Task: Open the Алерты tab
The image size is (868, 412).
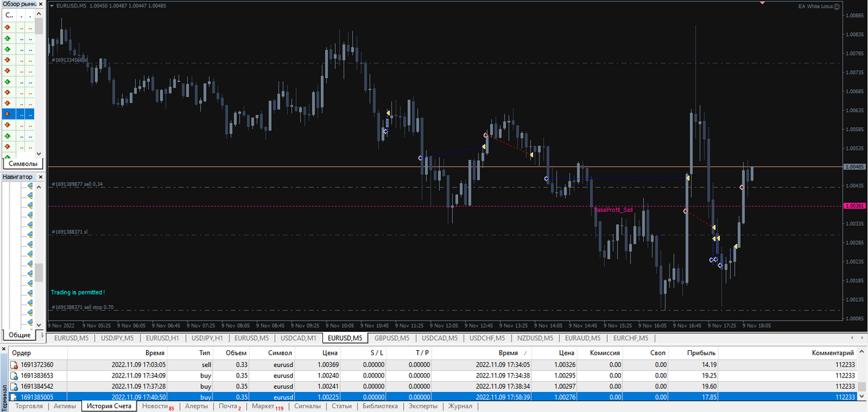Action: (196, 406)
